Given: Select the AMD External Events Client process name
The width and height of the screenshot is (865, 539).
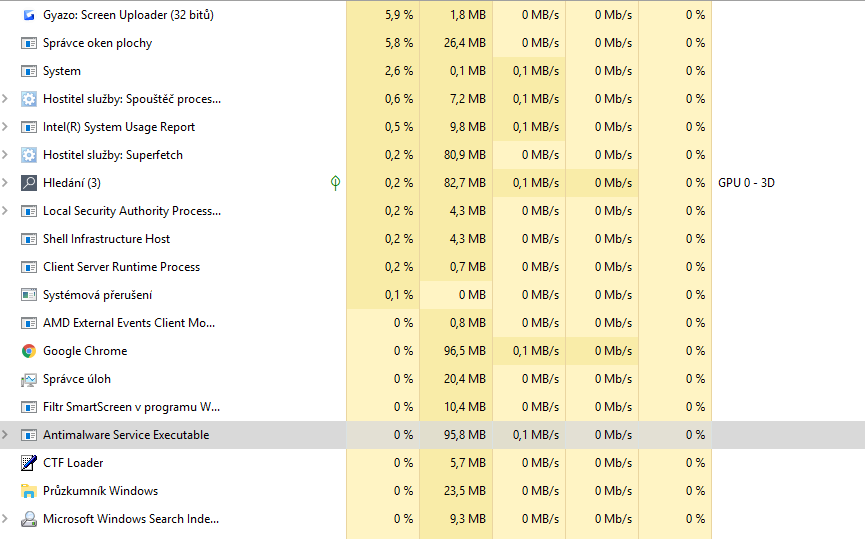Looking at the screenshot, I should pos(129,323).
